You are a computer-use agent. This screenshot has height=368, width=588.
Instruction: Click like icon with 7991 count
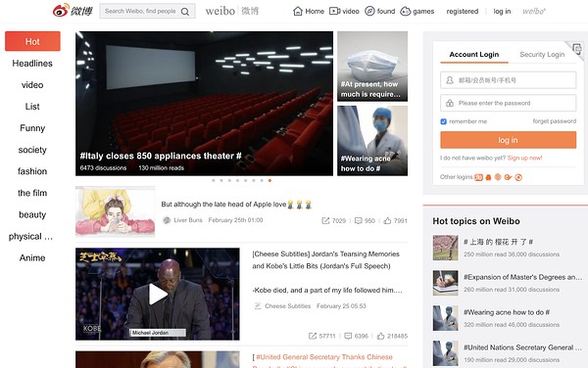tap(387, 221)
